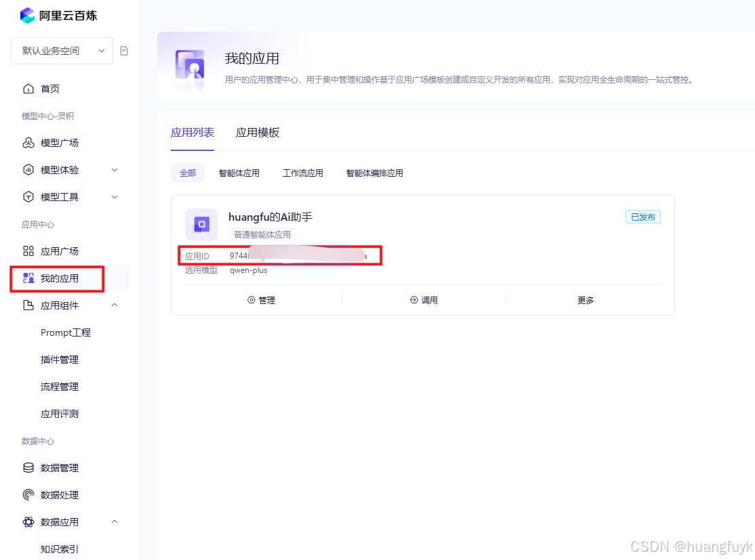This screenshot has width=755, height=560.
Task: Filter by 智能体编排应用
Action: 375,173
